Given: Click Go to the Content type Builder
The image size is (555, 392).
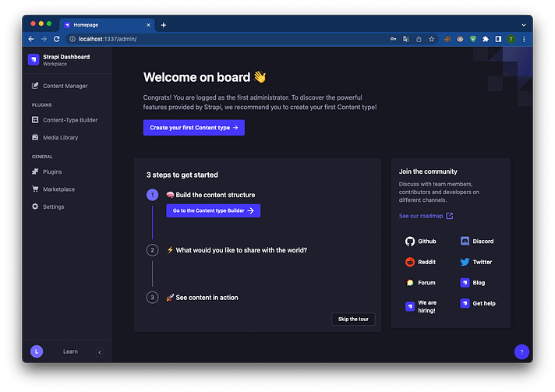Looking at the screenshot, I should click(x=213, y=210).
